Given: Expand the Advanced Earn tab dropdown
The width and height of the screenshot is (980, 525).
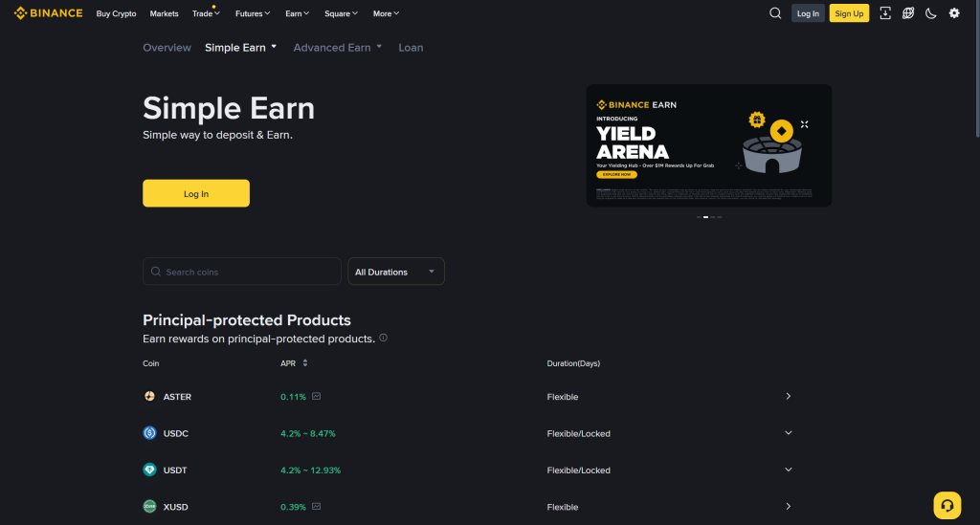Looking at the screenshot, I should (379, 47).
